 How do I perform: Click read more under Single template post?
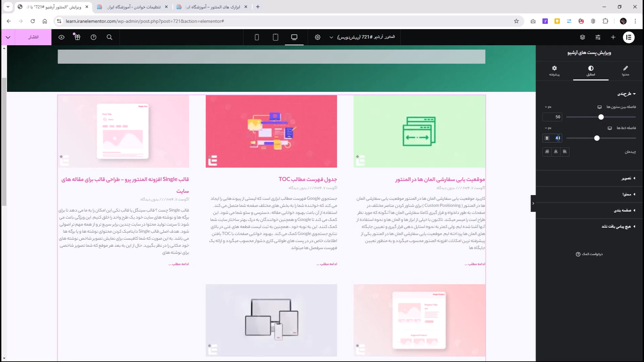tap(179, 264)
